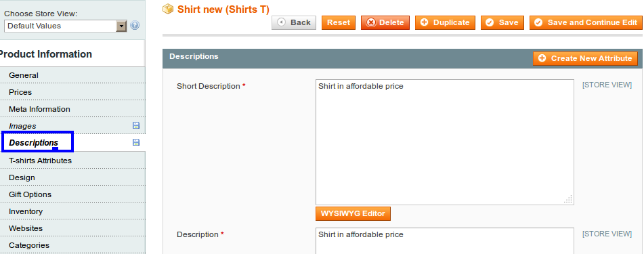Duplicate the product
Viewport: 644px width, 254px height.
click(x=445, y=22)
